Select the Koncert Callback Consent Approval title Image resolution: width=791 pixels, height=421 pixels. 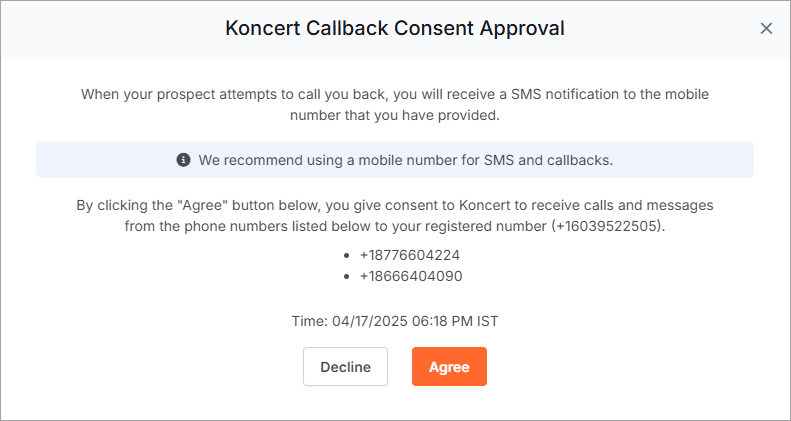[x=395, y=28]
